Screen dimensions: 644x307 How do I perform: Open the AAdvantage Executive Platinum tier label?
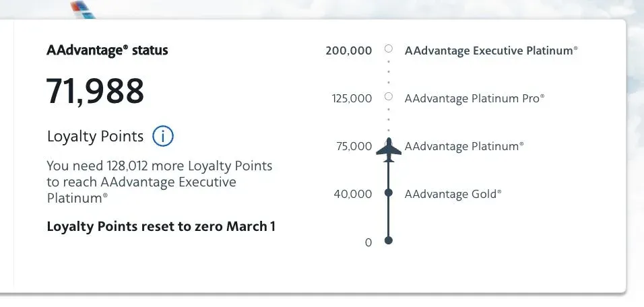pyautogui.click(x=491, y=50)
